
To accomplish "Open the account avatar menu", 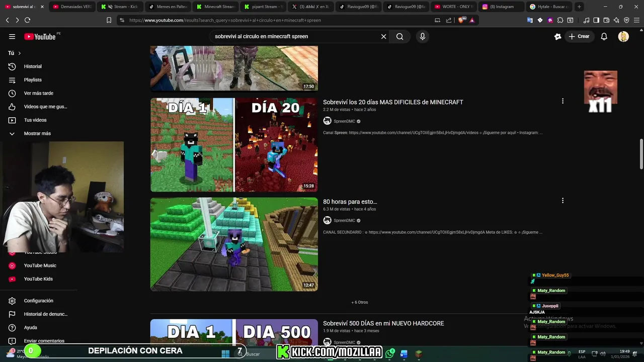I will 623,36.
